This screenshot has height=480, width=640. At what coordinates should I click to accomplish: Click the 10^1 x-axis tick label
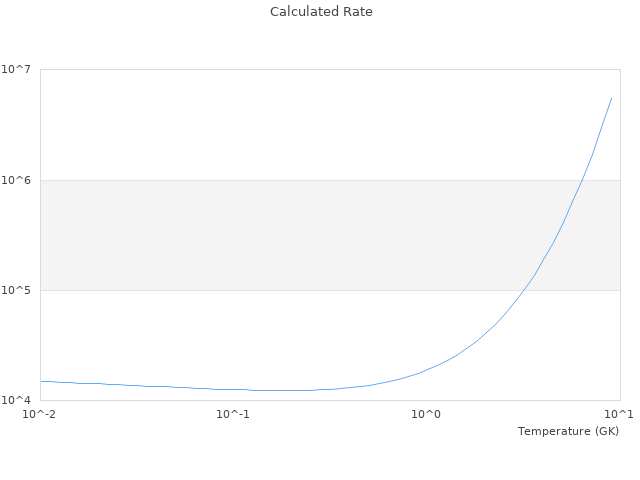point(618,414)
